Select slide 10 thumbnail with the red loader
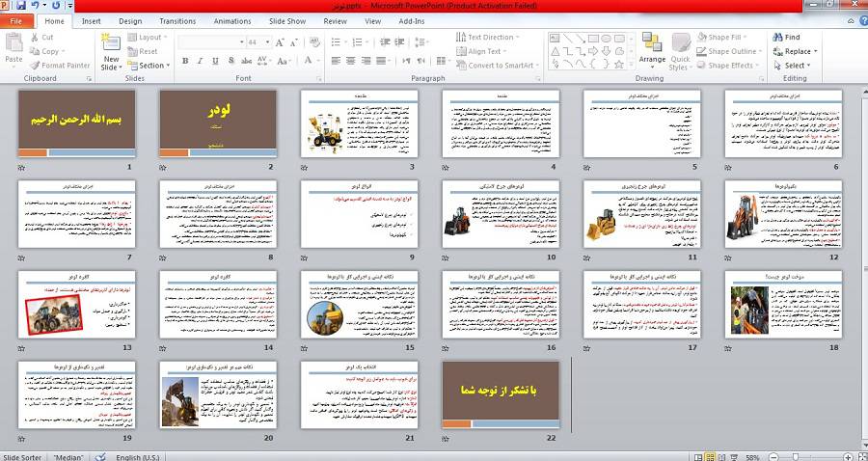 [x=501, y=214]
